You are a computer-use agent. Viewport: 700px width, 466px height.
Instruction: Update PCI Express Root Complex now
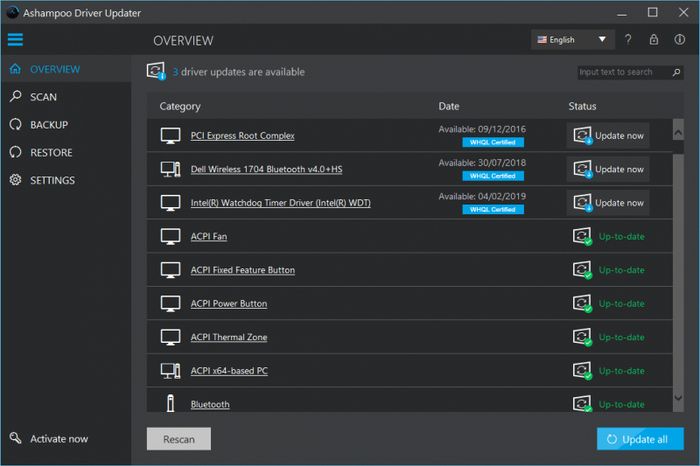[608, 135]
